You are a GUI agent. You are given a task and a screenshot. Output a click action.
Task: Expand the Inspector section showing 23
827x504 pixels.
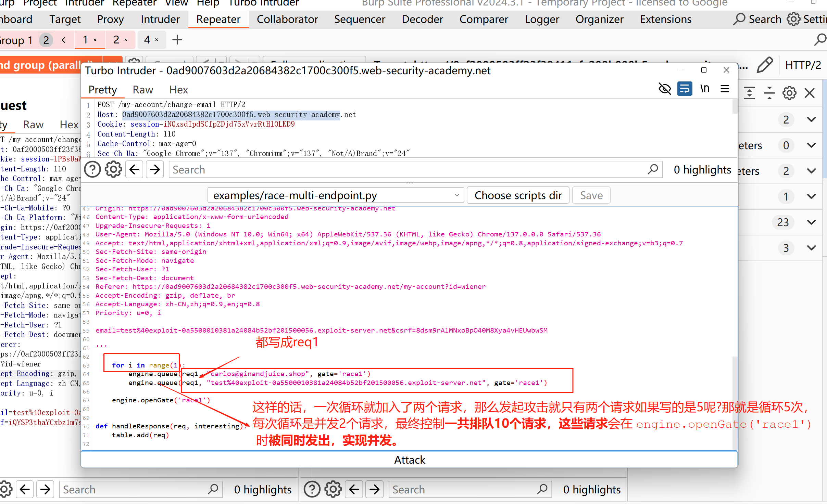click(811, 222)
